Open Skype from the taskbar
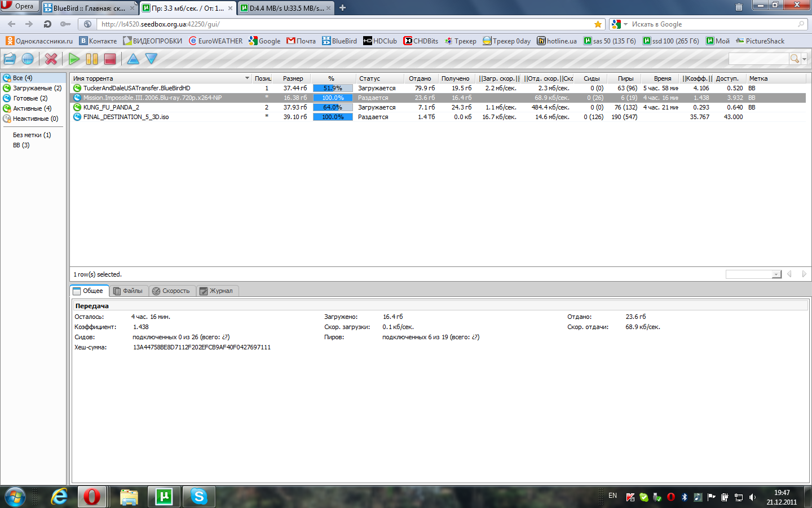The height and width of the screenshot is (508, 812). (199, 497)
